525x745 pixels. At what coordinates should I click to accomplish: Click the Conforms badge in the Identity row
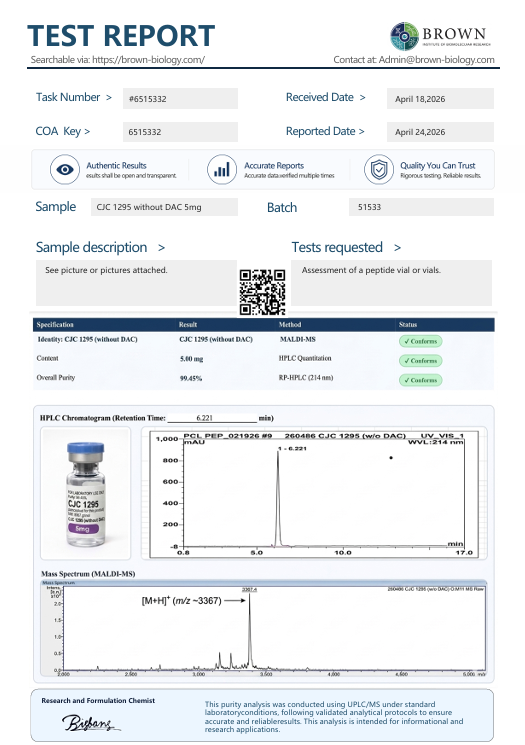pyautogui.click(x=420, y=341)
